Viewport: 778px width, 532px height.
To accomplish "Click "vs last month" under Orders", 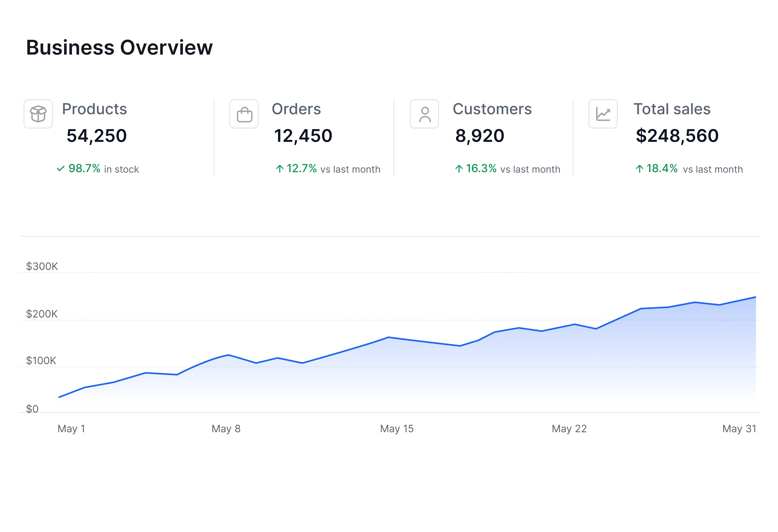I will tap(351, 169).
